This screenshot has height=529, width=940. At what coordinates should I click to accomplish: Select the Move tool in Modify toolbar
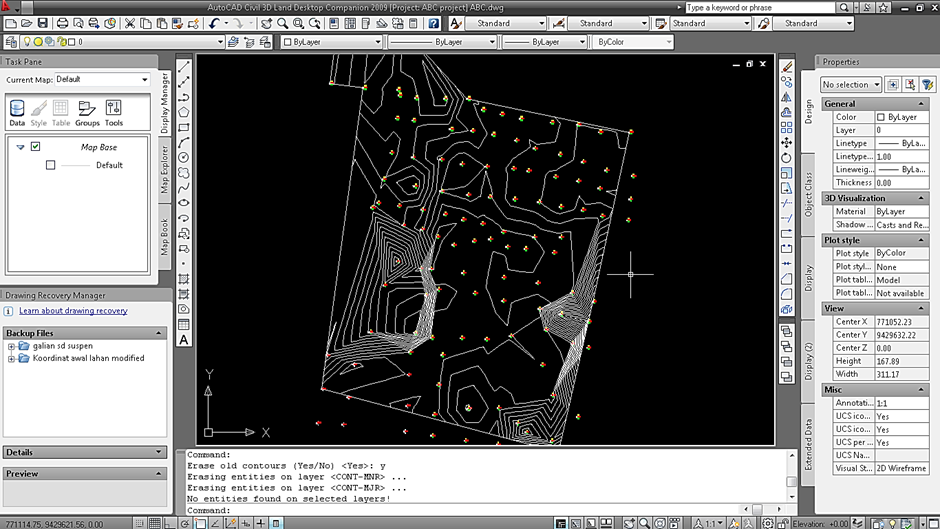pyautogui.click(x=787, y=143)
